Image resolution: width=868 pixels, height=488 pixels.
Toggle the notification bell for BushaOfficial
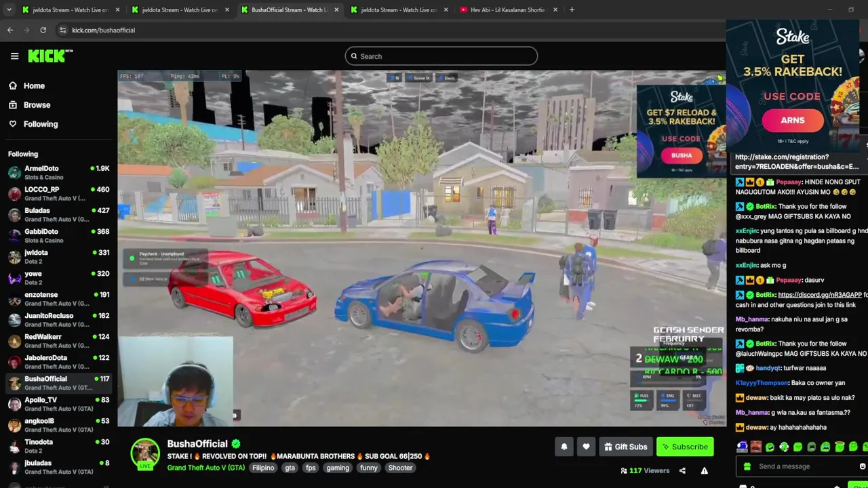click(x=564, y=447)
